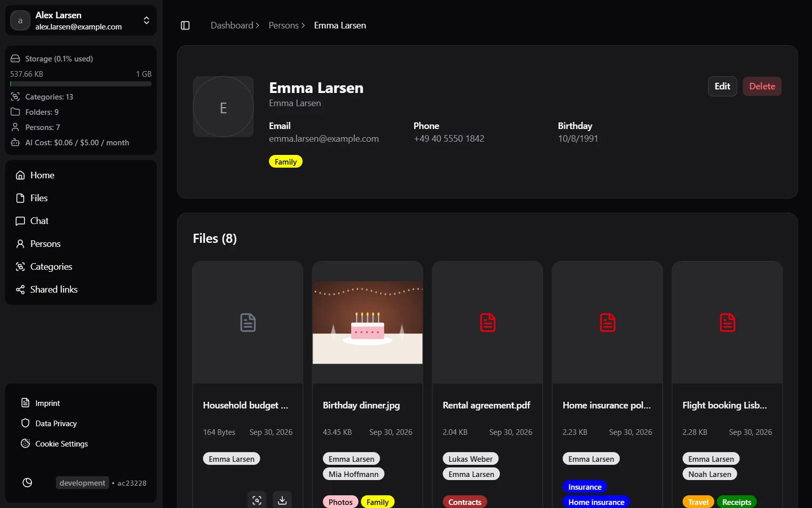Click the emma.larsen@example.com email text
The height and width of the screenshot is (508, 812).
tap(324, 139)
